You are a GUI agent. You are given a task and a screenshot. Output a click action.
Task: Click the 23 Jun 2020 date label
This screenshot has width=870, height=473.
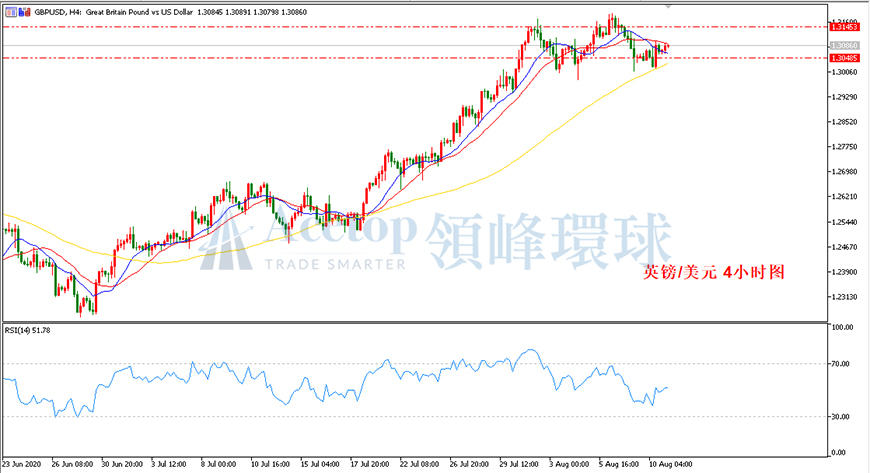[x=22, y=464]
